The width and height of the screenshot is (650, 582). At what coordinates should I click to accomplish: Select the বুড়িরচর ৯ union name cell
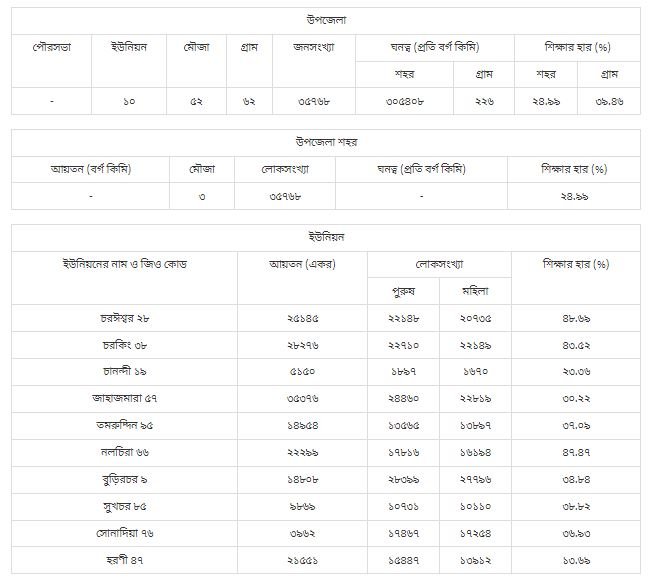pyautogui.click(x=125, y=476)
